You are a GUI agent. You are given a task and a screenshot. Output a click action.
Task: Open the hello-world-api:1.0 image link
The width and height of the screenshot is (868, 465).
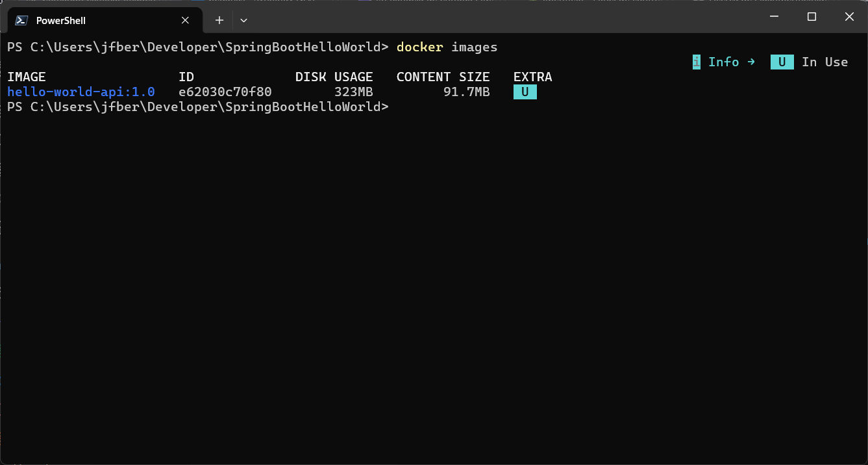pos(81,92)
